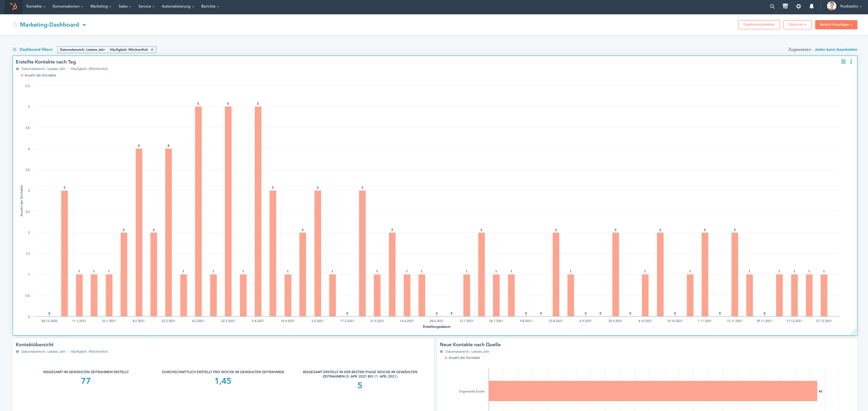Viewport: 868px width, 411px height.
Task: Open the settings gear icon
Action: [798, 6]
